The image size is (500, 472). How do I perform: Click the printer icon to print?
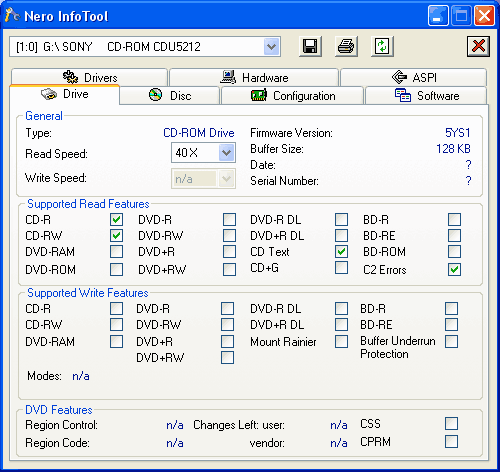[x=346, y=46]
